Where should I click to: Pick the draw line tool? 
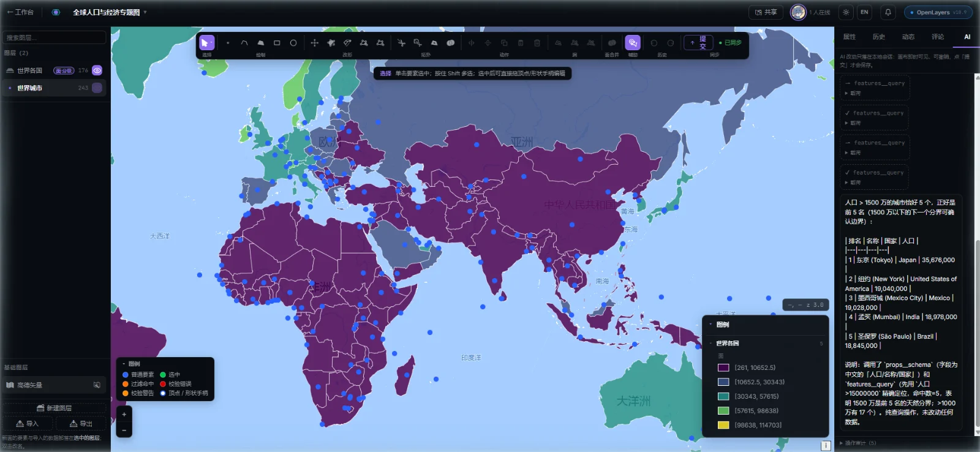(244, 43)
